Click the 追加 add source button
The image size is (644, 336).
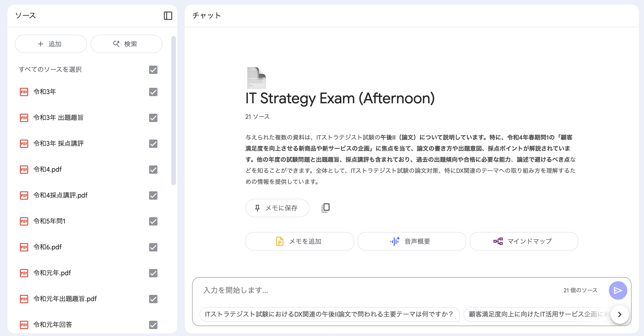(51, 44)
